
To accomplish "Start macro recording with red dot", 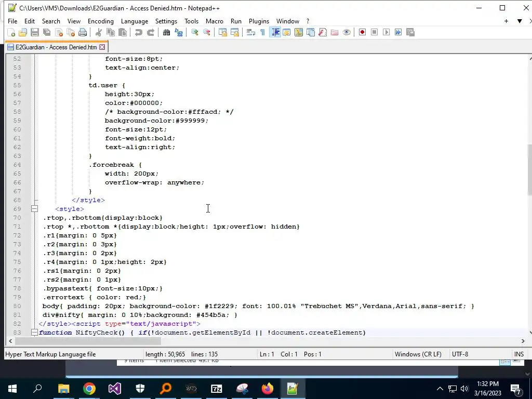I will tap(362, 32).
